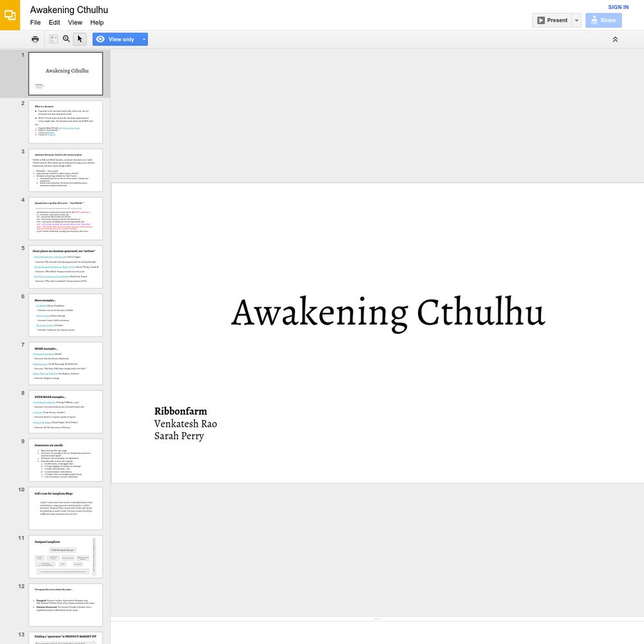Viewport: 644px width, 644px height.
Task: Select slide 2 thumbnail
Action: pos(66,122)
